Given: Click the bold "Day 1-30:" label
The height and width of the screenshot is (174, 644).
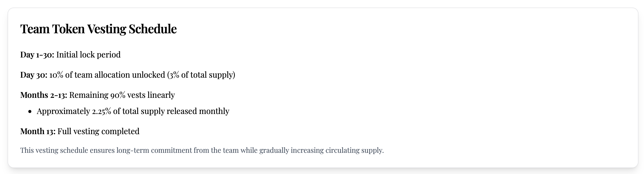Looking at the screenshot, I should pyautogui.click(x=37, y=55).
